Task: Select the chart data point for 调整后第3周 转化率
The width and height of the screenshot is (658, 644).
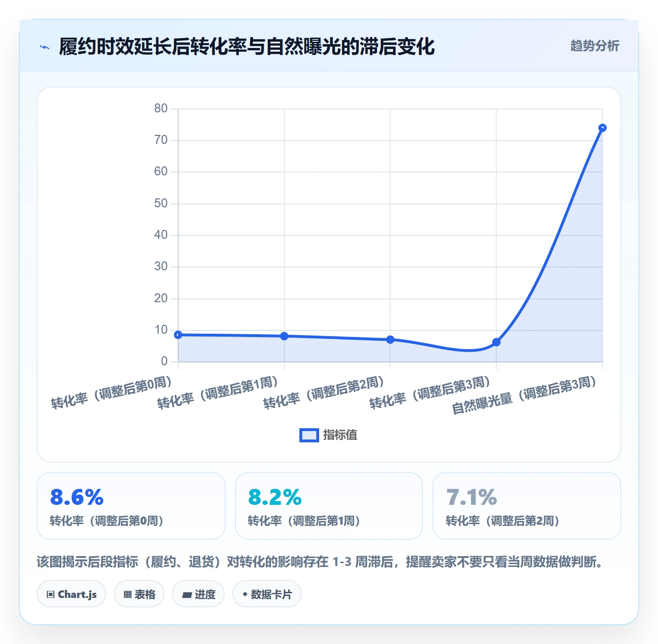Action: click(x=496, y=342)
